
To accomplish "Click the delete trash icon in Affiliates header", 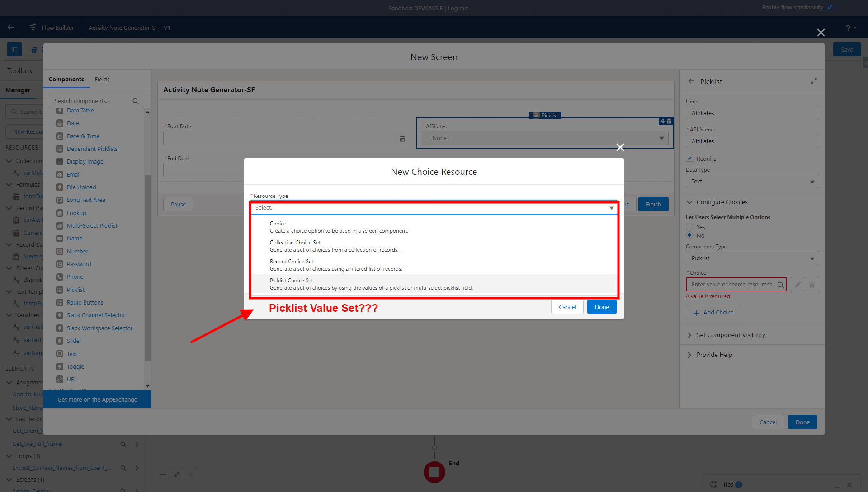I will click(x=669, y=121).
